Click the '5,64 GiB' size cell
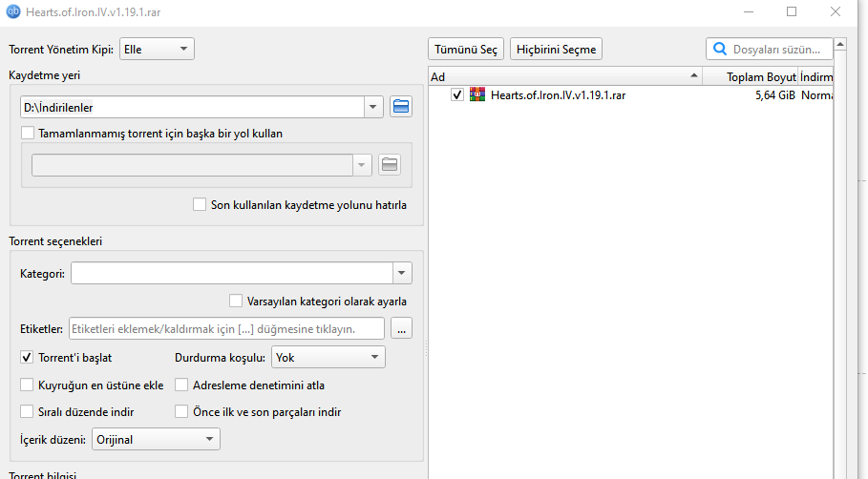 point(775,95)
